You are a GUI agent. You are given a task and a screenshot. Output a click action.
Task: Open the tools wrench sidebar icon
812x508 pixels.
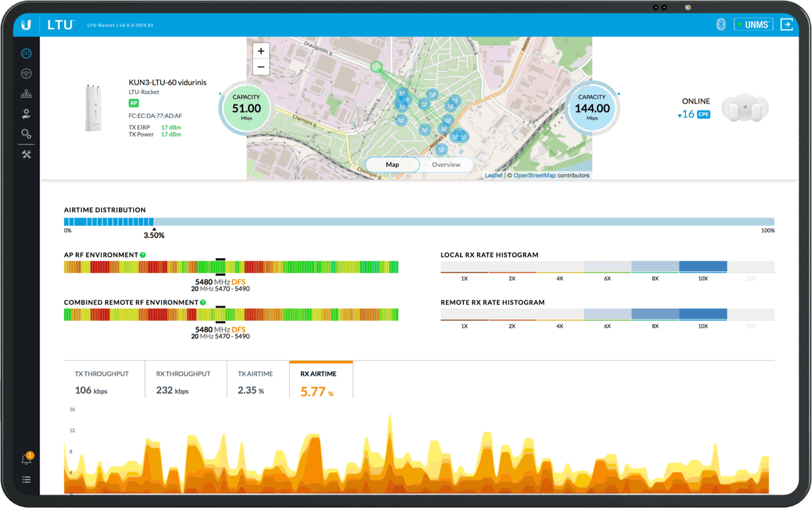click(26, 154)
